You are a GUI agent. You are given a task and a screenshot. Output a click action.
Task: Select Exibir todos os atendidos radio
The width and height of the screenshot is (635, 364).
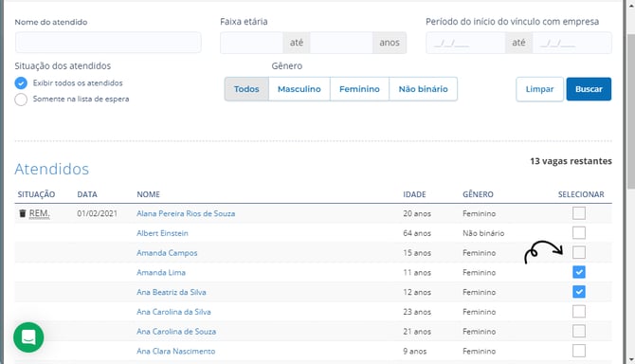click(x=21, y=83)
